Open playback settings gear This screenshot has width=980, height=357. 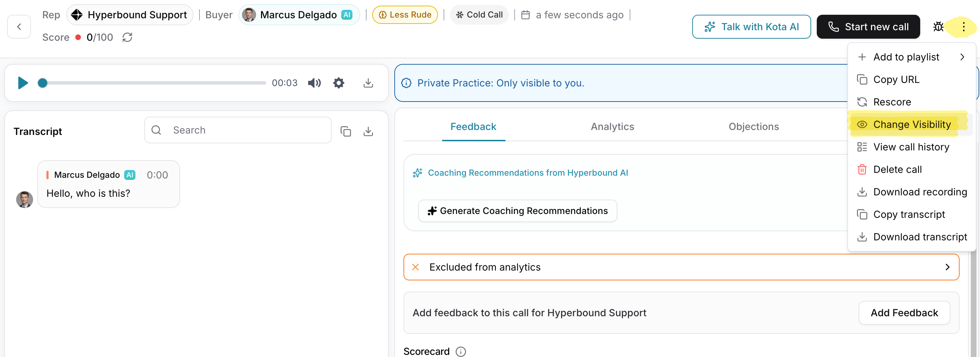(339, 83)
